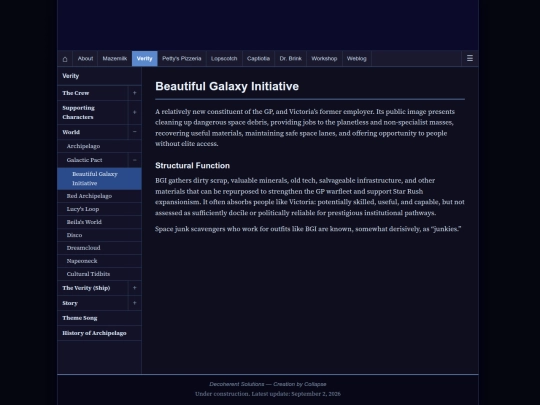Open the Archipelago page
The width and height of the screenshot is (540, 405).
[x=99, y=146]
